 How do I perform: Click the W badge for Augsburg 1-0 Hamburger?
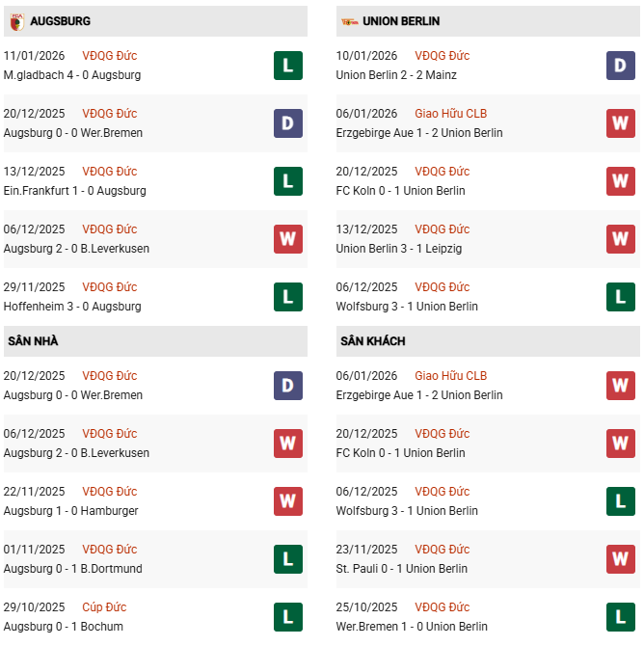coord(287,501)
